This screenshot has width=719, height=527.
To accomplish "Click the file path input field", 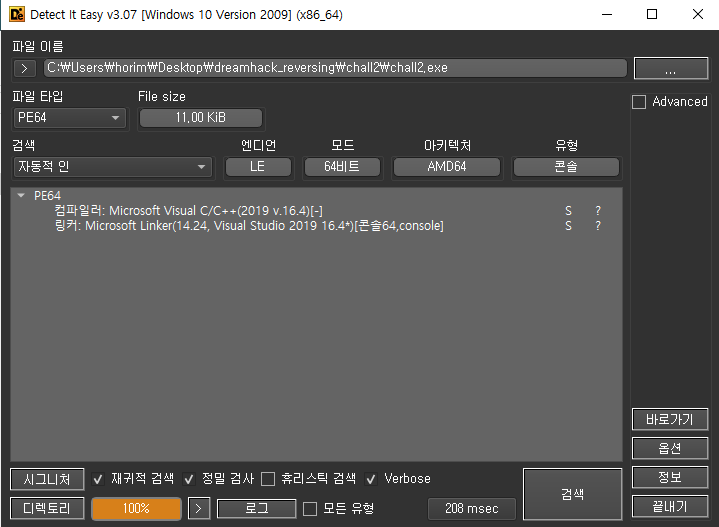I will [x=335, y=68].
